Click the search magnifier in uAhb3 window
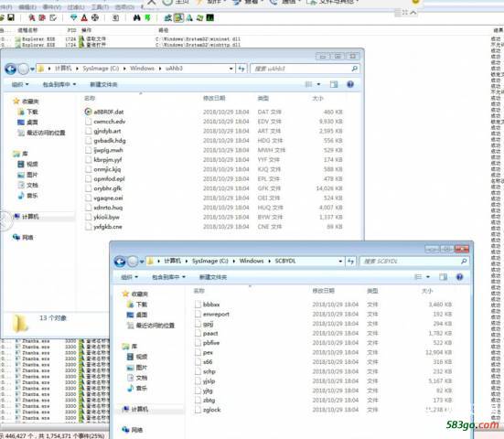The width and height of the screenshot is (504, 439). [354, 69]
